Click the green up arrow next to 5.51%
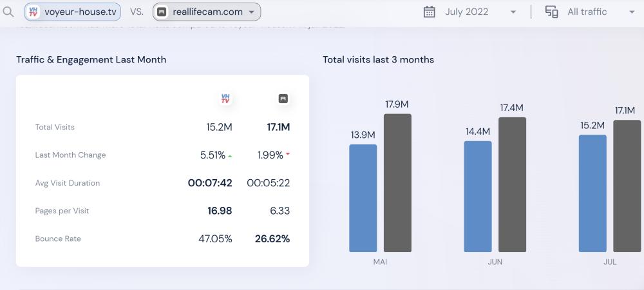The height and width of the screenshot is (290, 644). point(231,155)
